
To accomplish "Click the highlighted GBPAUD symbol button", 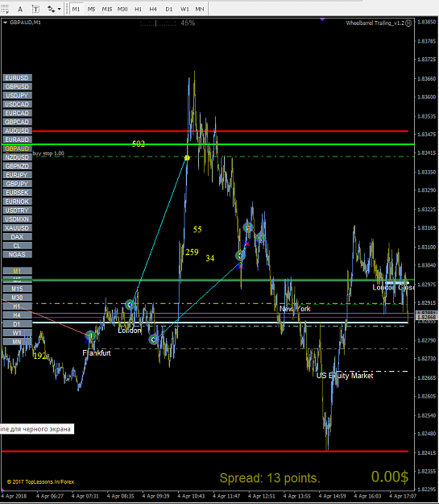I will click(x=17, y=148).
